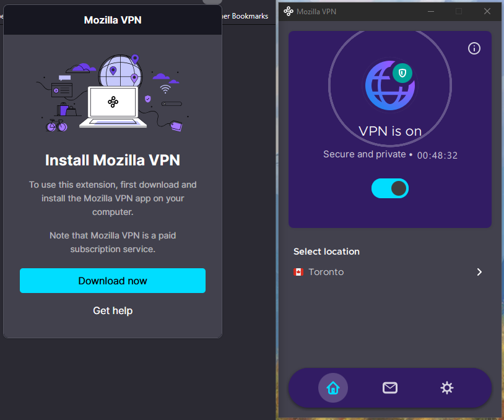Select the Toronto location entry
This screenshot has width=504, height=420.
point(326,272)
